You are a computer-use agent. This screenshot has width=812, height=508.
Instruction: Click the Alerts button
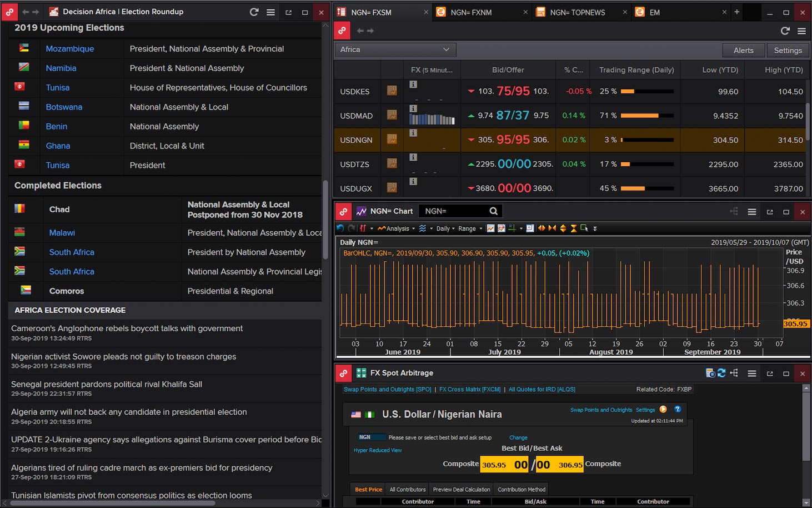coord(743,51)
